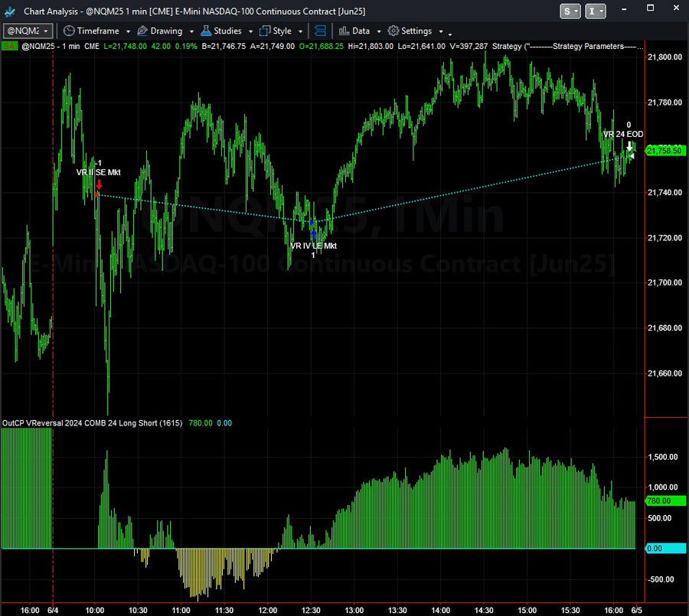Click the Studies flask icon

206,31
